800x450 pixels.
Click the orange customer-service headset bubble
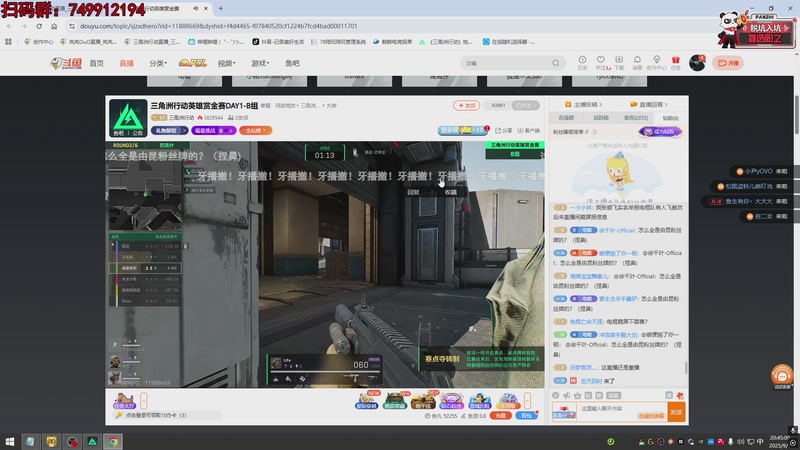[x=782, y=375]
